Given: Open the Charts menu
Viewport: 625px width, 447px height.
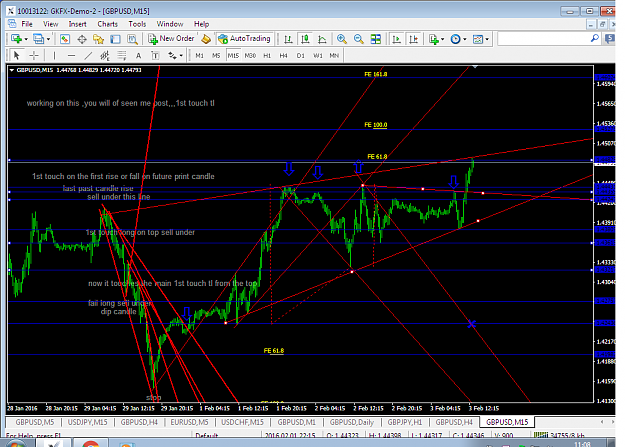Looking at the screenshot, I should [x=108, y=24].
